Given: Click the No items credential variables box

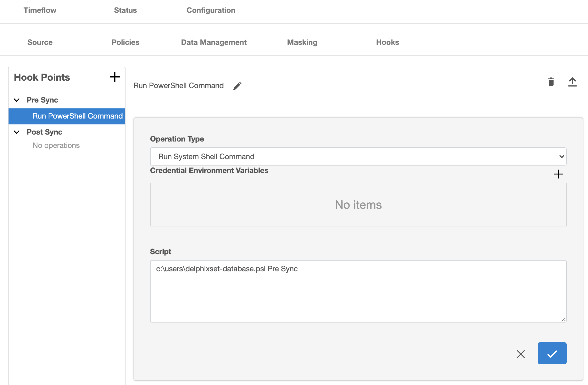Looking at the screenshot, I should 358,205.
